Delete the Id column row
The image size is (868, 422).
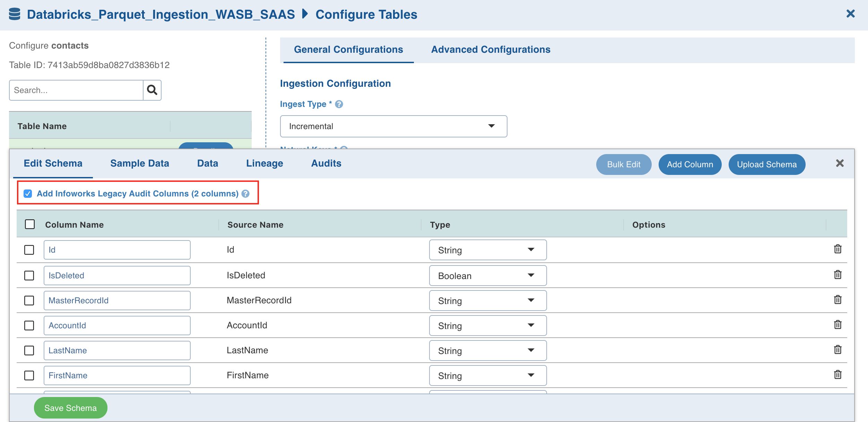point(837,249)
